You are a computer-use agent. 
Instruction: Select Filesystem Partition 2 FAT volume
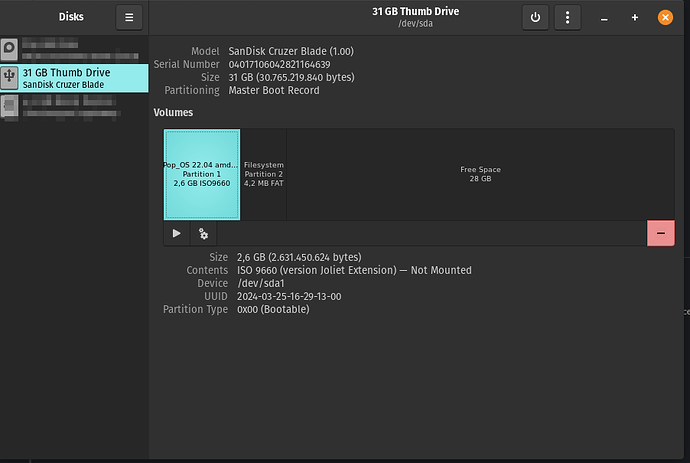pos(264,174)
